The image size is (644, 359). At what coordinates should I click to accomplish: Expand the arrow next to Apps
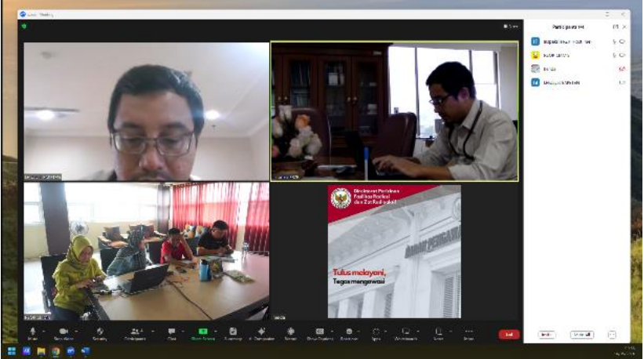coord(385,331)
